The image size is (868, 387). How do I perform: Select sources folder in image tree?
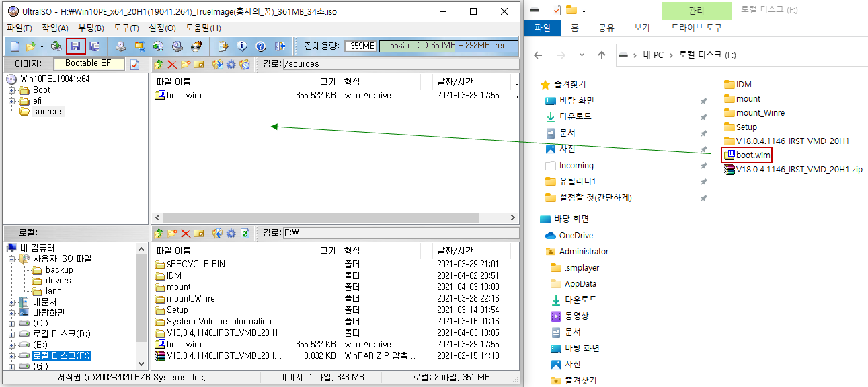[x=48, y=112]
